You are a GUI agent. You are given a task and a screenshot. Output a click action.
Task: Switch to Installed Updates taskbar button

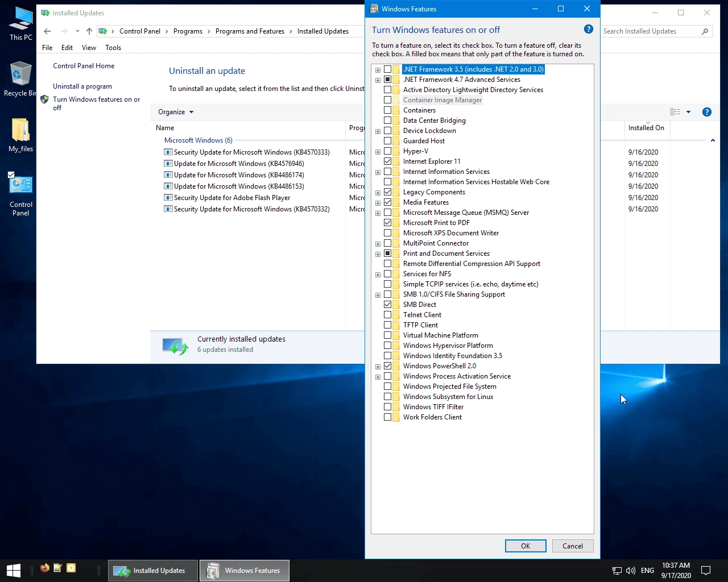click(x=153, y=571)
